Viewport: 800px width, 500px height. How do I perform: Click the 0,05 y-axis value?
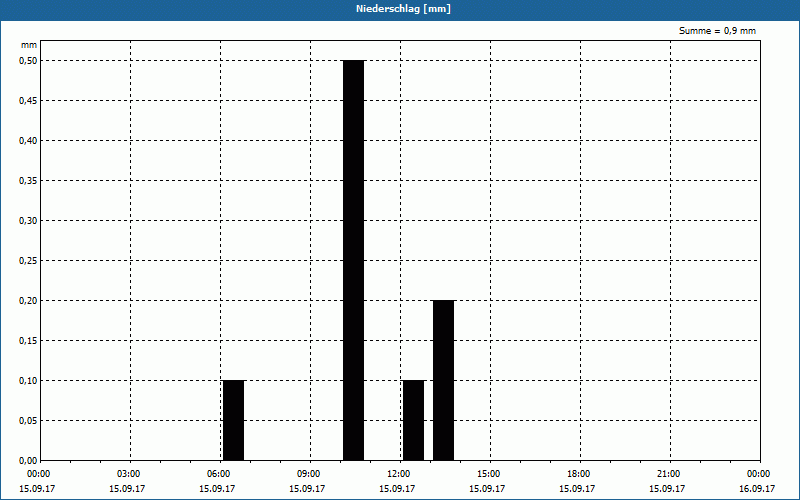coord(28,420)
